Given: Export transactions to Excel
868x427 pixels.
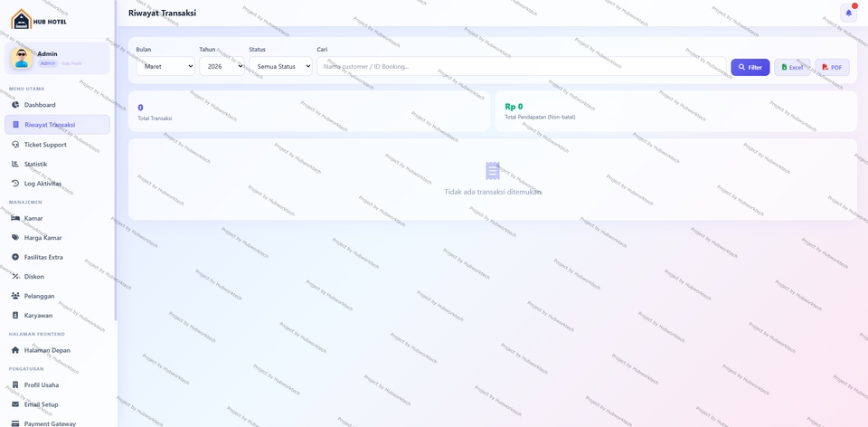Looking at the screenshot, I should (792, 67).
